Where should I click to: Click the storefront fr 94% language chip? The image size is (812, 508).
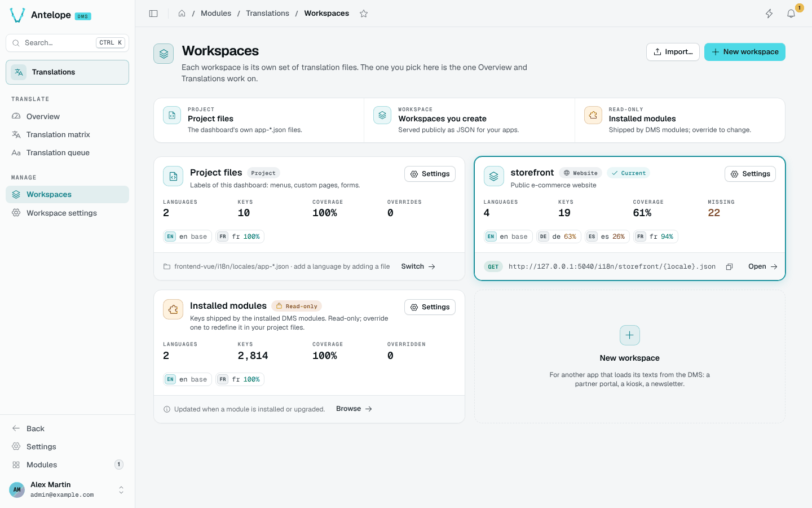655,237
